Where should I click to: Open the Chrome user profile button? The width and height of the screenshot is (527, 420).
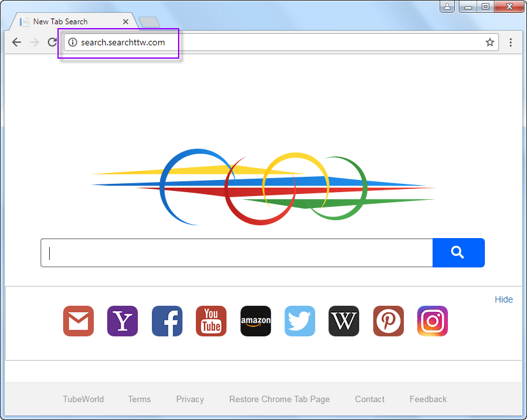[447, 6]
